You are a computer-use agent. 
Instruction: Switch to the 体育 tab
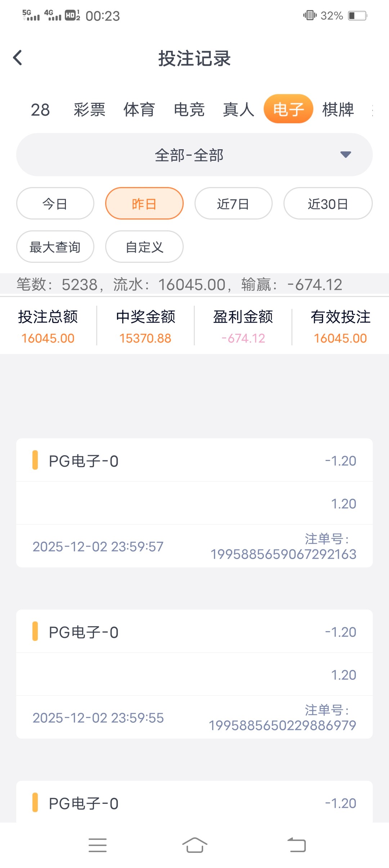(139, 109)
